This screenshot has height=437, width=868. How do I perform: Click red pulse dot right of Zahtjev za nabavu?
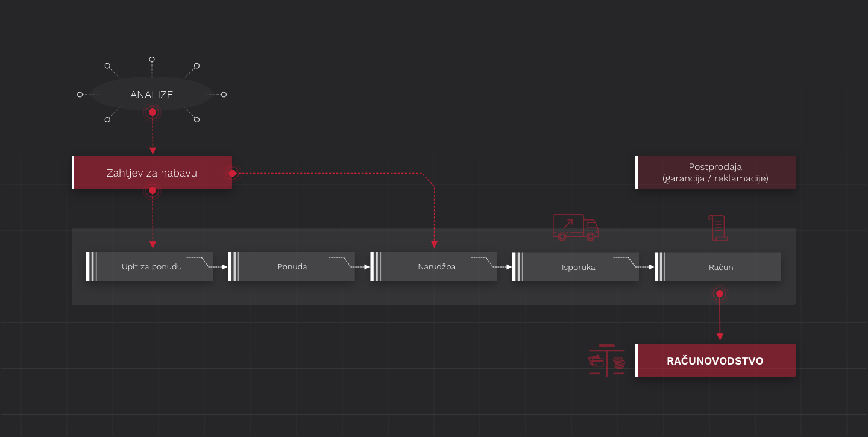(x=231, y=174)
